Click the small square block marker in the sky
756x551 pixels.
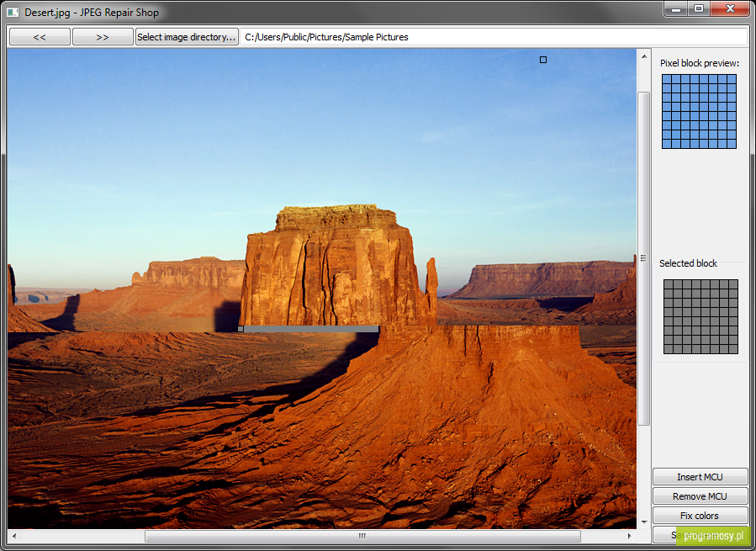click(543, 60)
